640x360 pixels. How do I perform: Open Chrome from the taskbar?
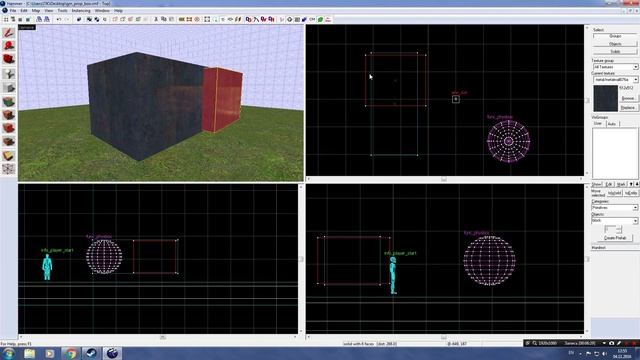[x=71, y=353]
